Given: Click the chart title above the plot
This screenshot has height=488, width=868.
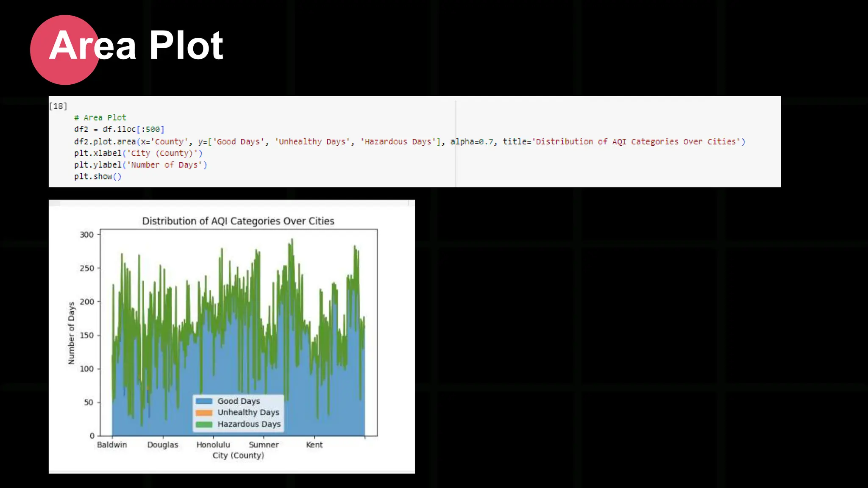Looking at the screenshot, I should point(238,221).
